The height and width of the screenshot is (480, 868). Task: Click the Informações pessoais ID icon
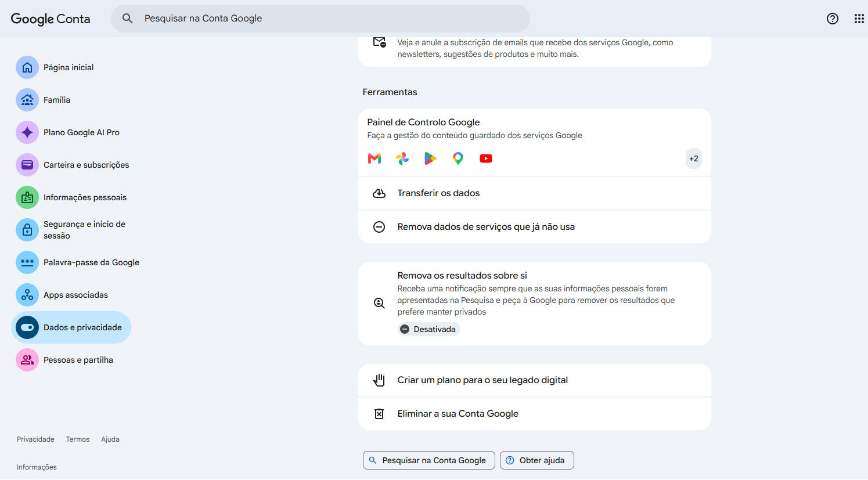[27, 197]
